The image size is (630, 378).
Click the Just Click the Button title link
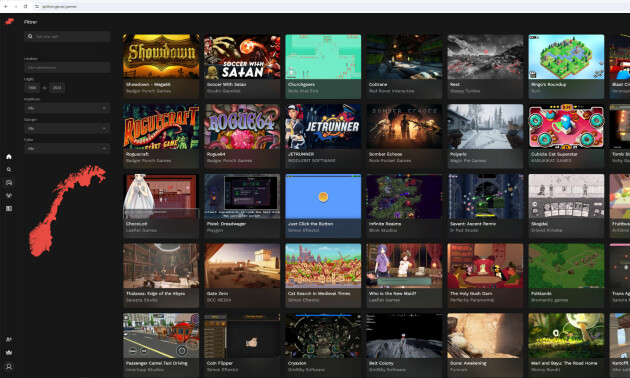pos(310,224)
